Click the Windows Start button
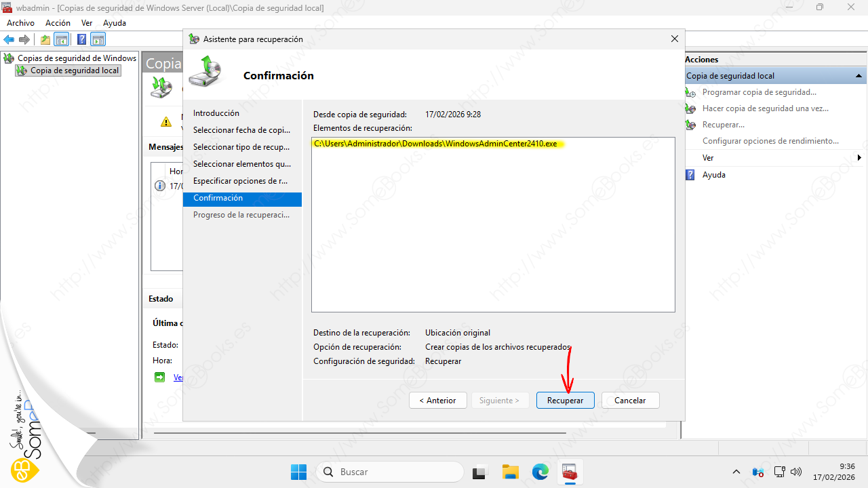Screen dimensions: 868x488 298,472
